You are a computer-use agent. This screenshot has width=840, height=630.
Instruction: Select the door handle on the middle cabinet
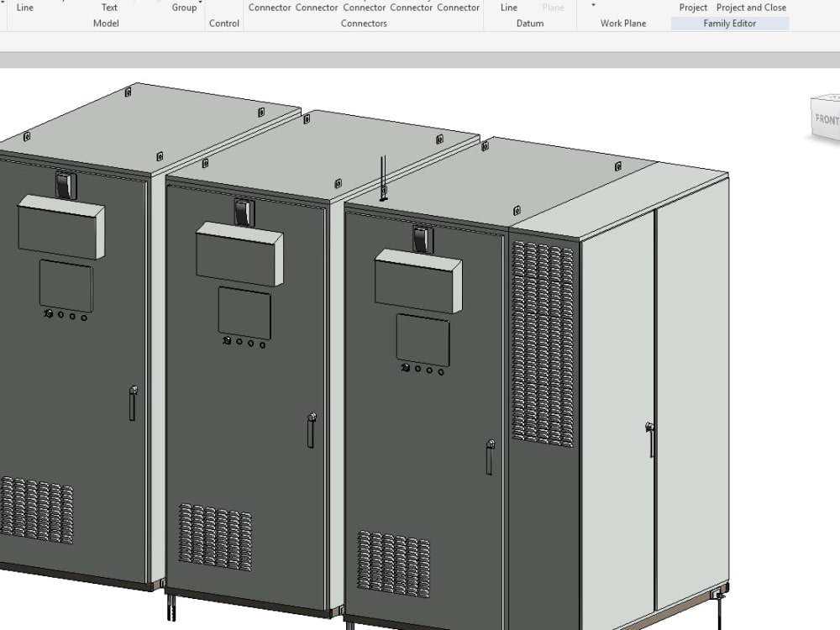311,429
